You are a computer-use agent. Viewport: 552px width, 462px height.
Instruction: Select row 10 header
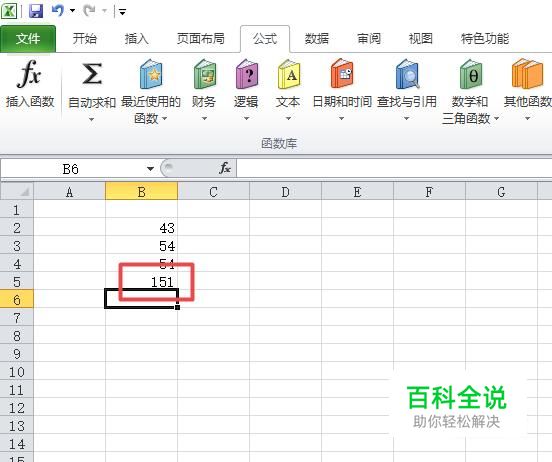coord(17,372)
